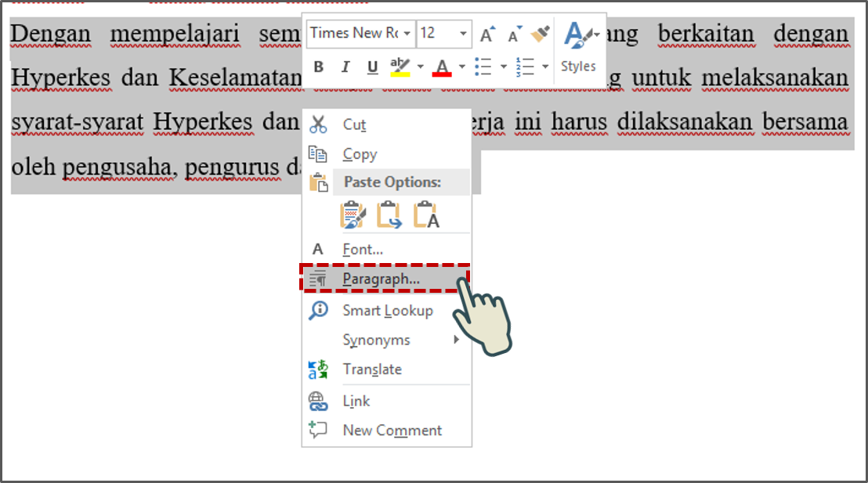Choose Translate from the menu
Image resolution: width=868 pixels, height=483 pixels.
(372, 369)
